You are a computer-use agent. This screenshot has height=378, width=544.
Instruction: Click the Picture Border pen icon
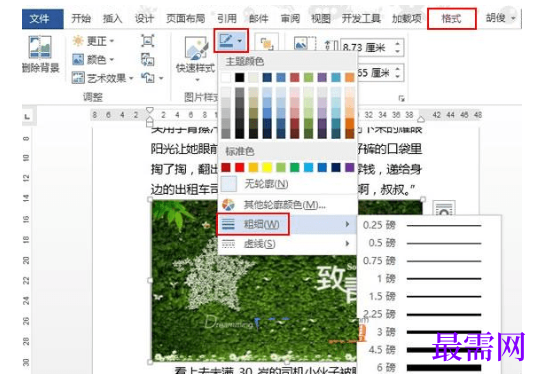pos(226,41)
